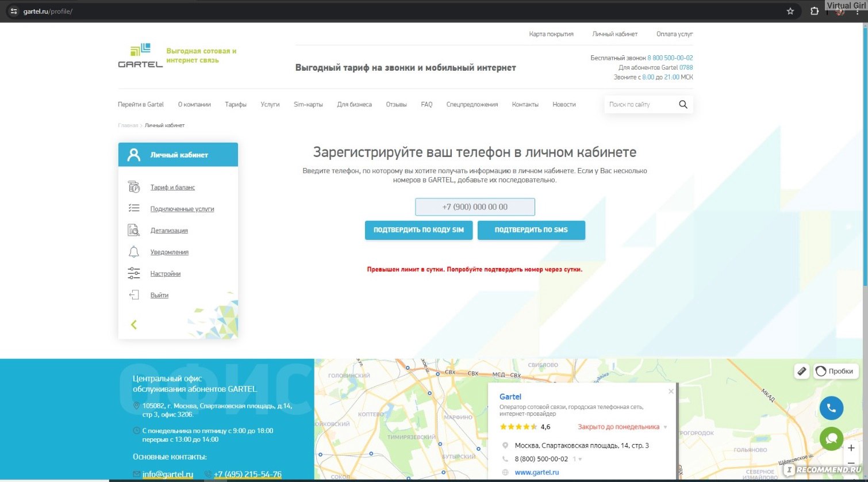Open Детализация sidebar link
The width and height of the screenshot is (868, 482).
169,230
